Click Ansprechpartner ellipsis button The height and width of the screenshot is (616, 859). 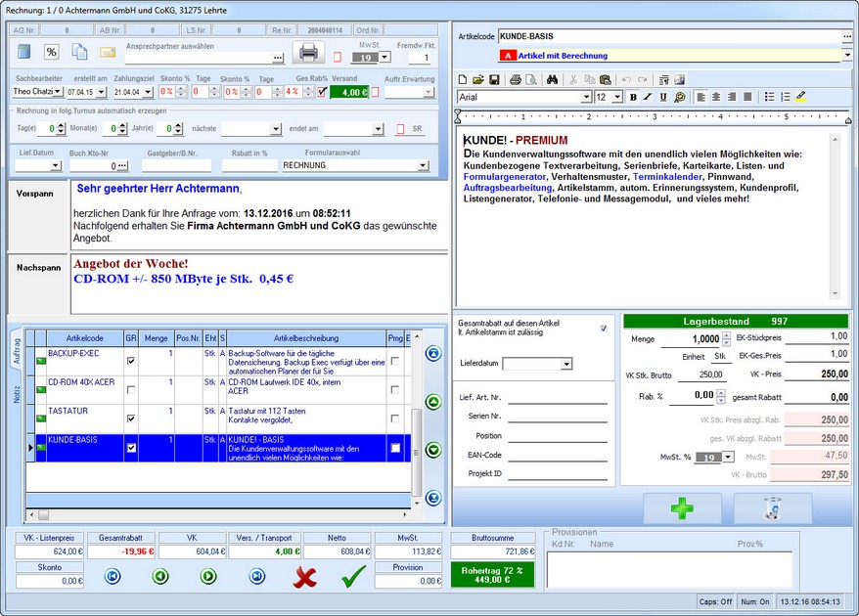pyautogui.click(x=278, y=58)
